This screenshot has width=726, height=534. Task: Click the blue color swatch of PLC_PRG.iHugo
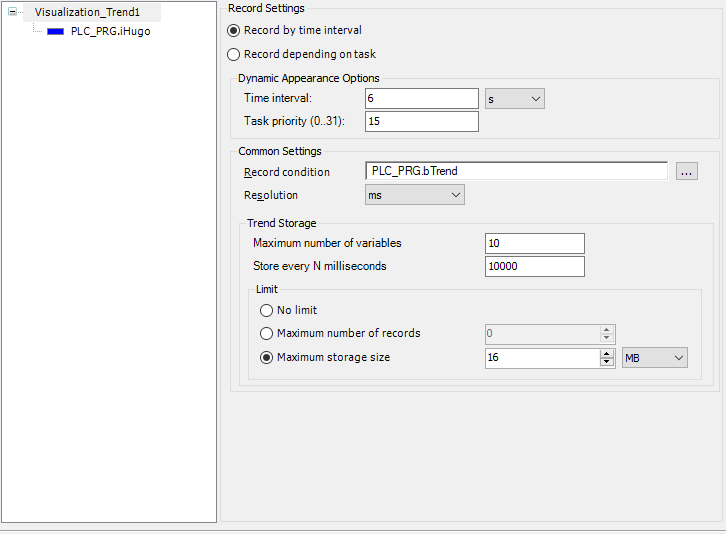(56, 31)
